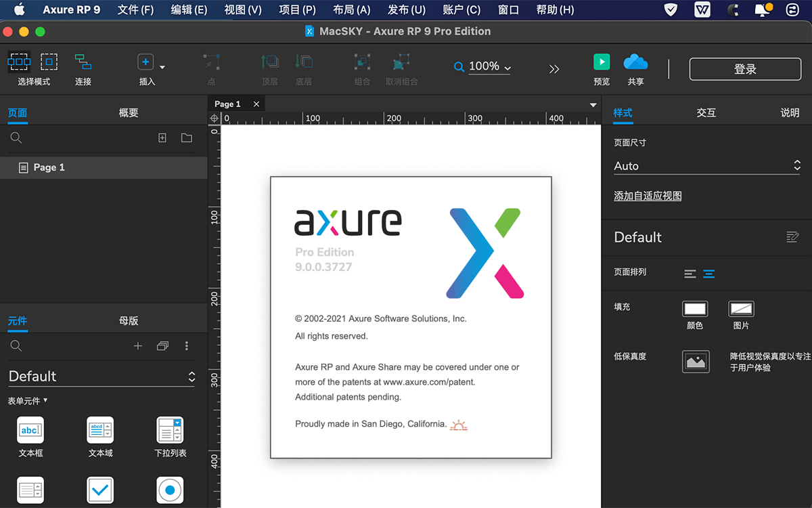Image resolution: width=812 pixels, height=508 pixels.
Task: Open the File (文件) menu
Action: click(135, 9)
